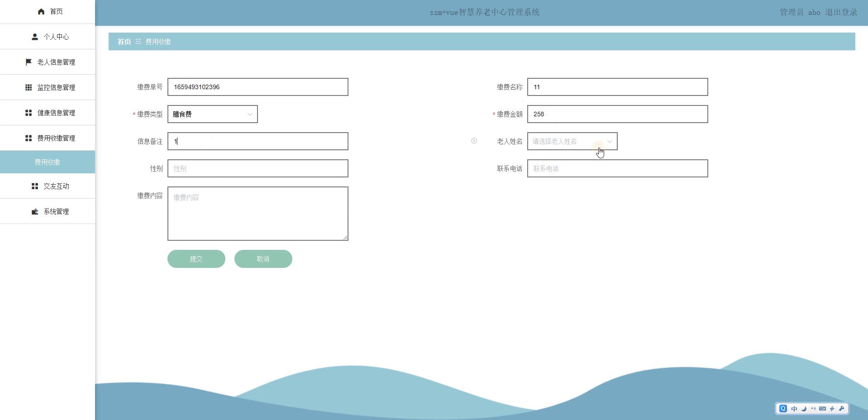Open 个人中心 in the sidebar
868x420 pixels.
pos(48,37)
